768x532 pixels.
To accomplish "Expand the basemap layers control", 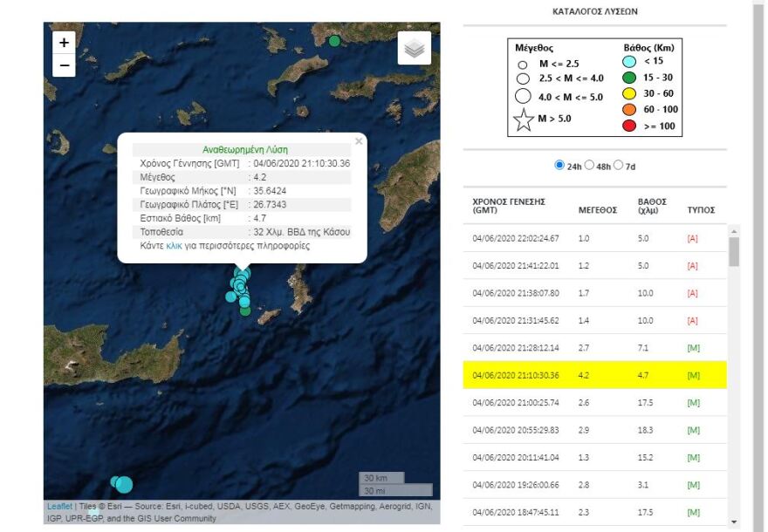I will point(415,48).
